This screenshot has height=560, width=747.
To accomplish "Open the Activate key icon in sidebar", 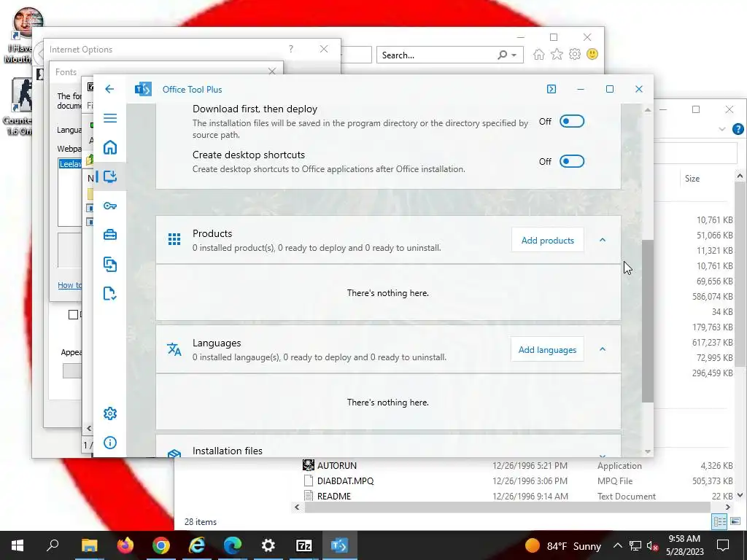I will 110,206.
